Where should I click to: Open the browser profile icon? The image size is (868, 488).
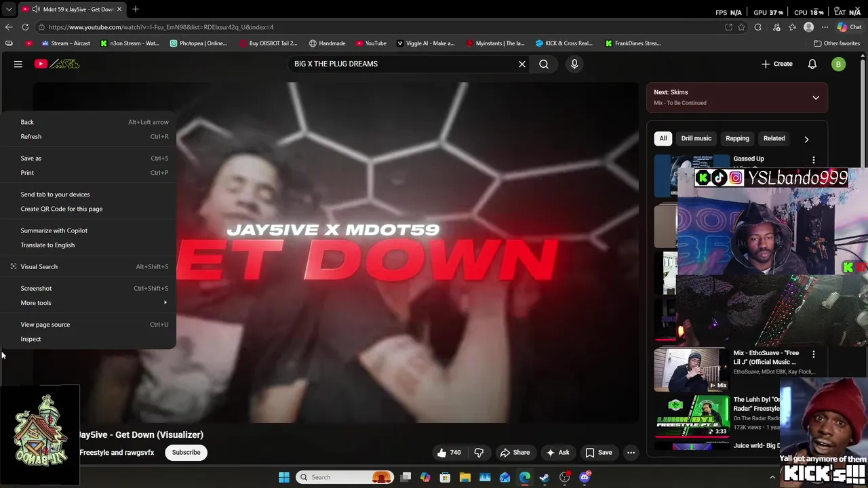(x=808, y=27)
